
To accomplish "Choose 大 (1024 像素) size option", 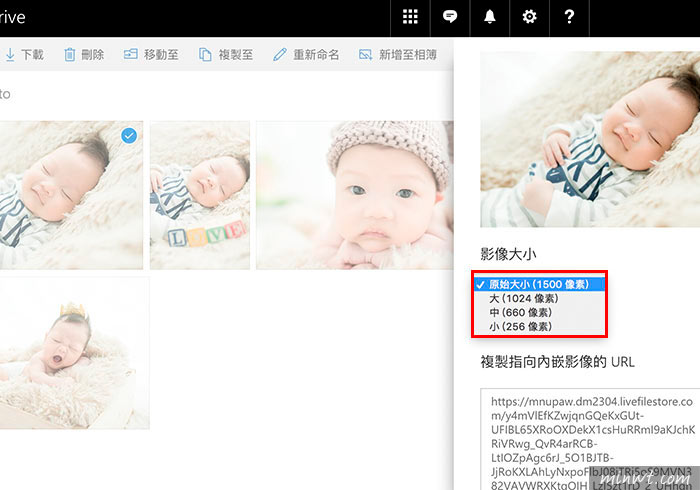I will point(539,298).
